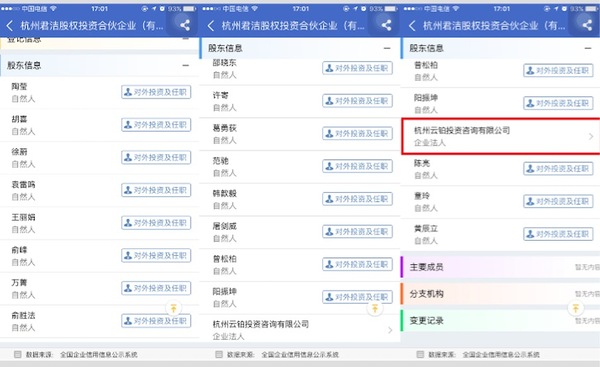The width and height of the screenshot is (600, 367).
Task: Select shareholder name 陈亮
Action: (422, 163)
